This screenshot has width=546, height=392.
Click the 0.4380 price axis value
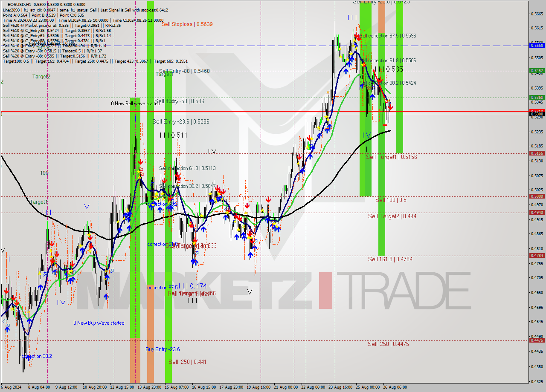pos(537,366)
